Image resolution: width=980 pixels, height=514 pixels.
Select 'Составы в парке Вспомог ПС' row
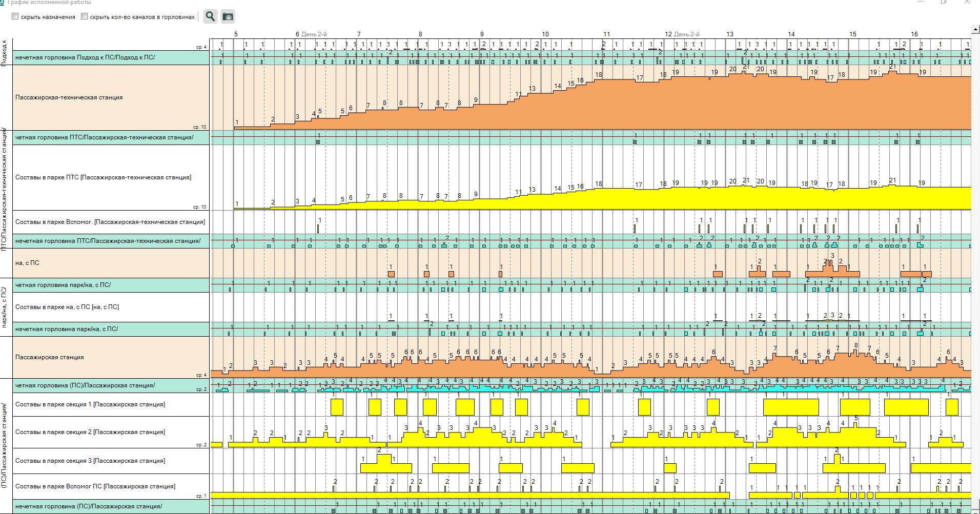[95, 486]
